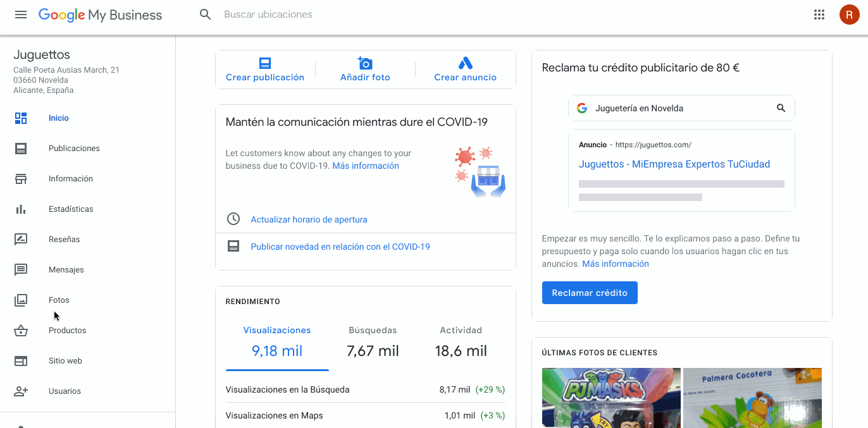The image size is (868, 428).
Task: Click the Estadísticas bar chart icon
Action: point(21,209)
